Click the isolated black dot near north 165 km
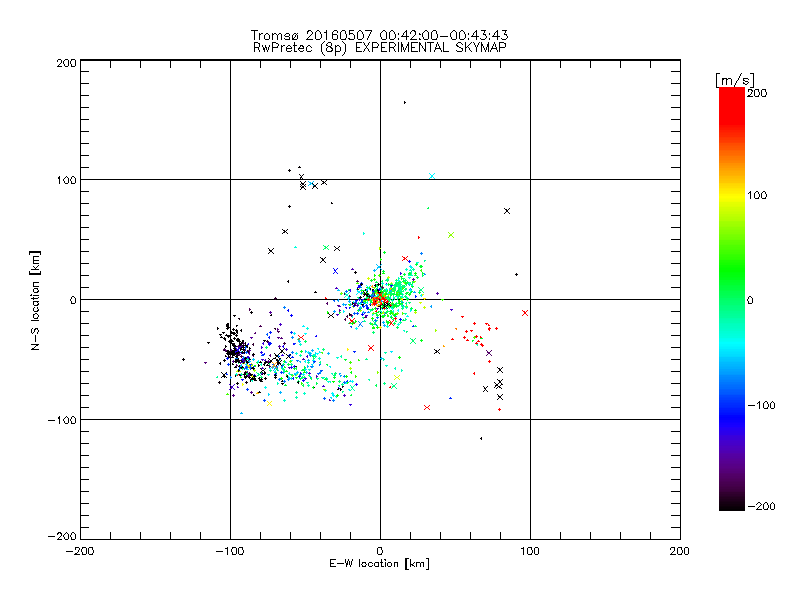 click(x=405, y=103)
